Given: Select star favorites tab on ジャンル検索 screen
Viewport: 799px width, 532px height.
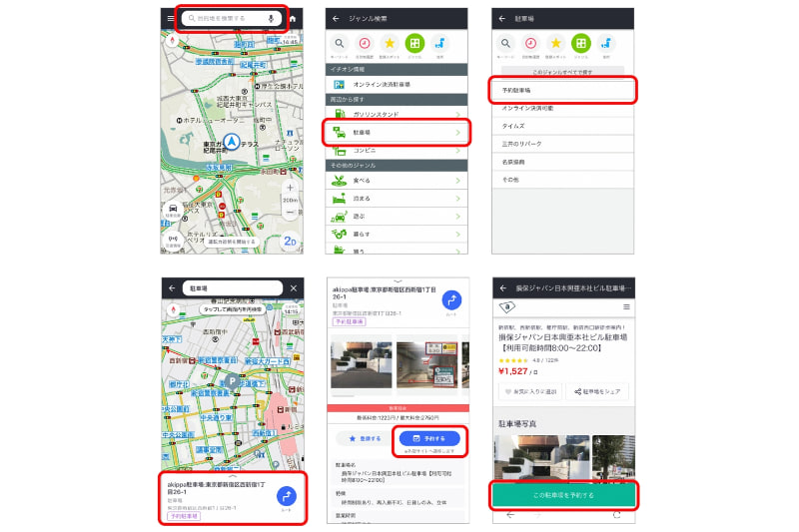Looking at the screenshot, I should 390,44.
